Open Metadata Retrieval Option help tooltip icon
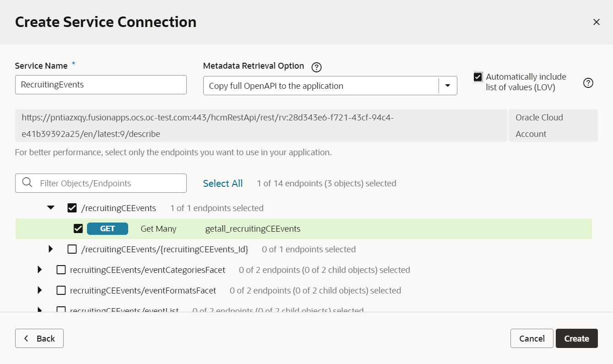Viewport: 613px width, 364px height. (x=316, y=67)
